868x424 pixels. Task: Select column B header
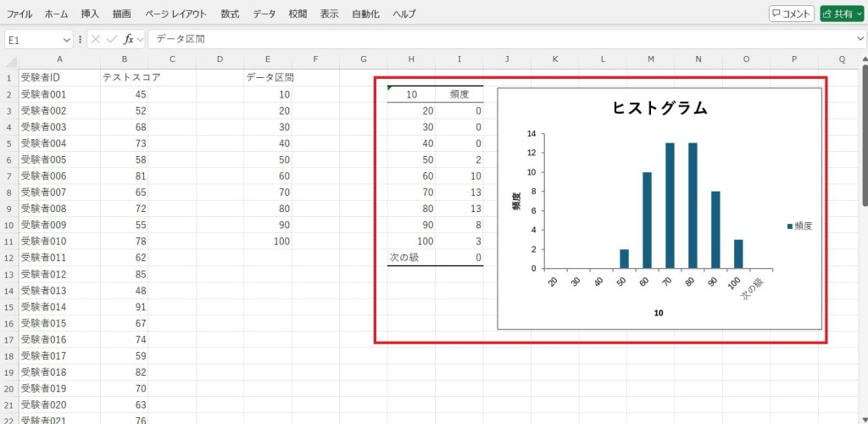[125, 59]
